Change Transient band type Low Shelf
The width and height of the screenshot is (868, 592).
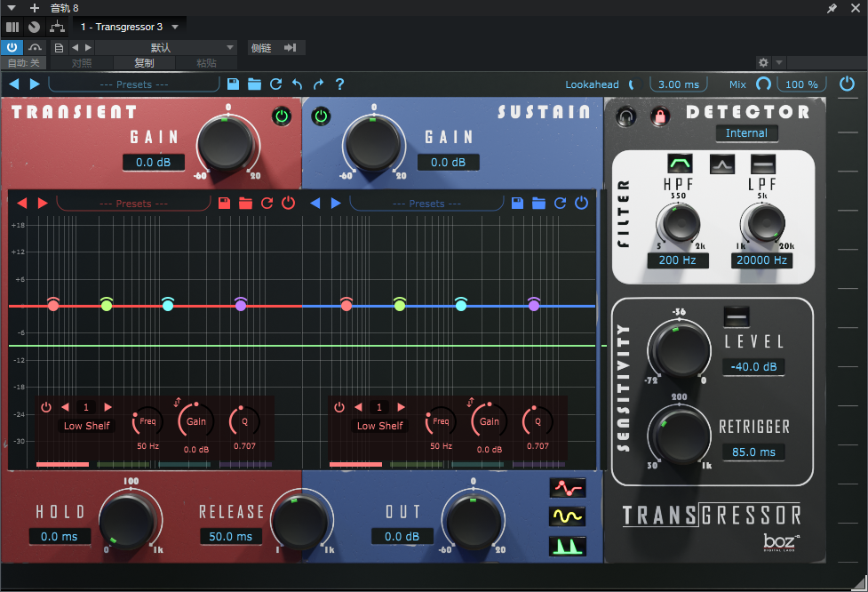click(x=86, y=426)
